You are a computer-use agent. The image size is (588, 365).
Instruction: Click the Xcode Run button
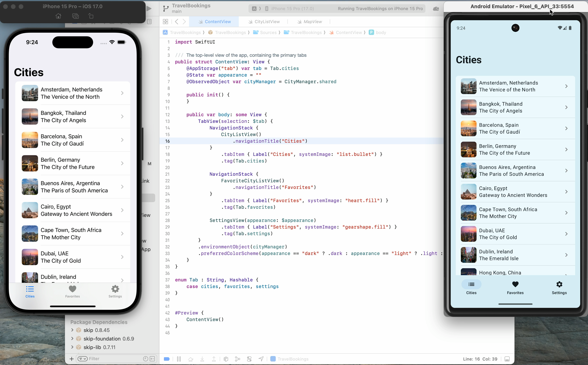(149, 9)
